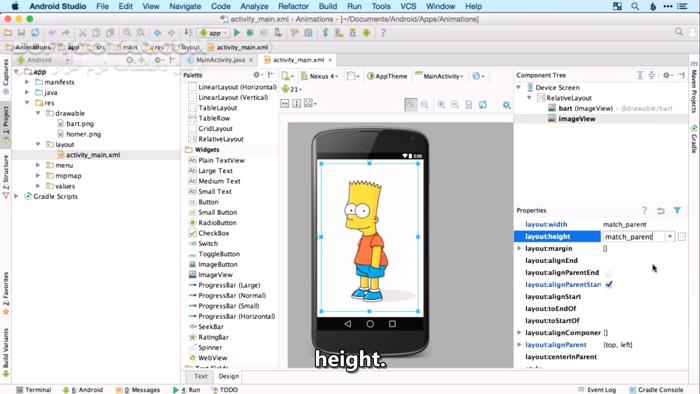
Task: Switch to MainActivity.java tab
Action: click(220, 60)
